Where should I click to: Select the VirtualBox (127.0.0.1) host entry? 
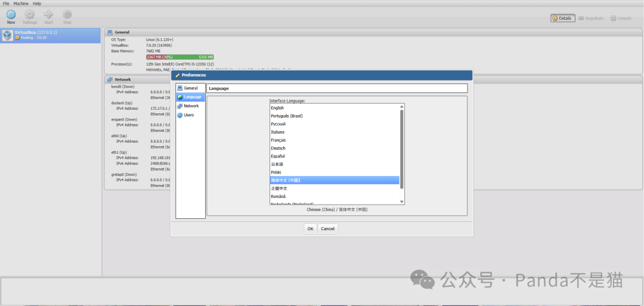50,35
